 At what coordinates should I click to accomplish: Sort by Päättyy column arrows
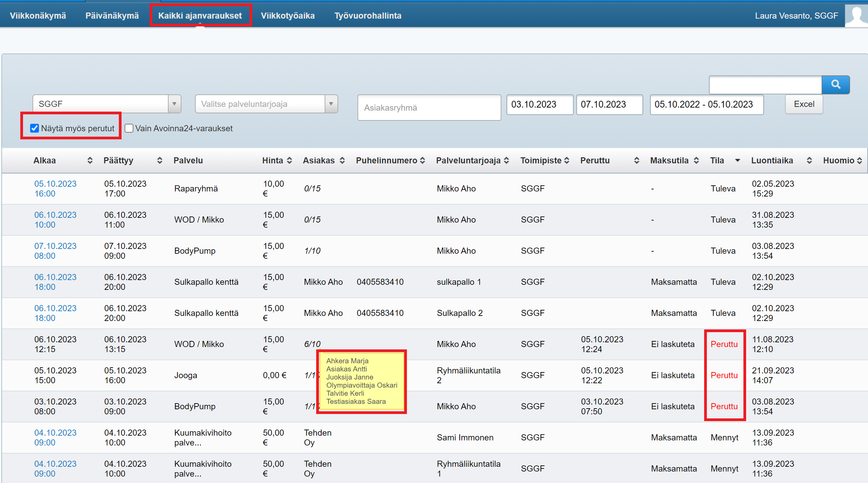coord(160,160)
